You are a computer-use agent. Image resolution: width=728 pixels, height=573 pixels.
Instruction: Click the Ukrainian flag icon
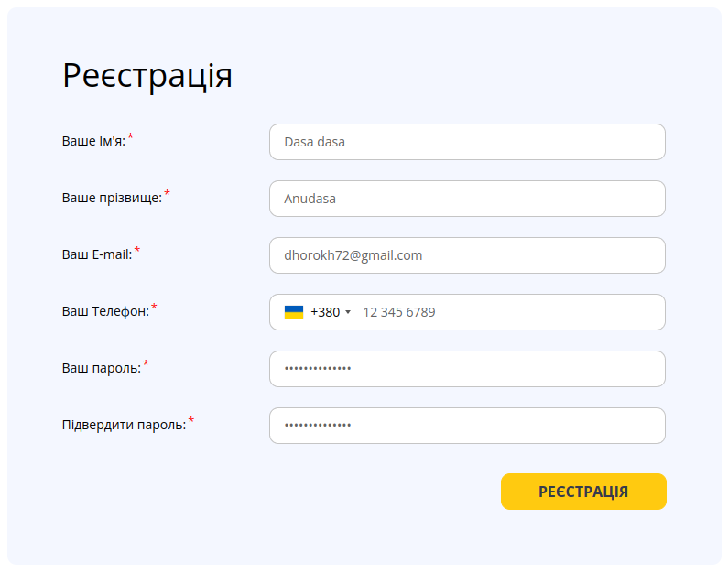293,312
